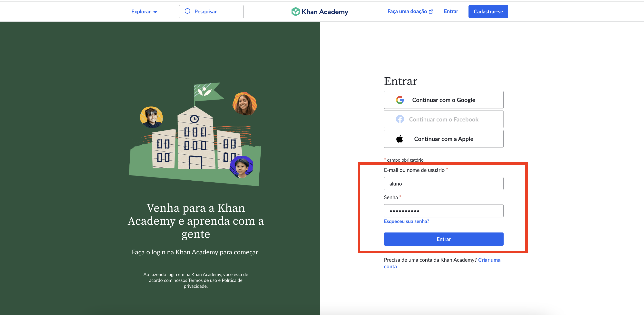Screen dimensions: 644x315
Task: Click the magnifier search icon
Action: coord(188,11)
